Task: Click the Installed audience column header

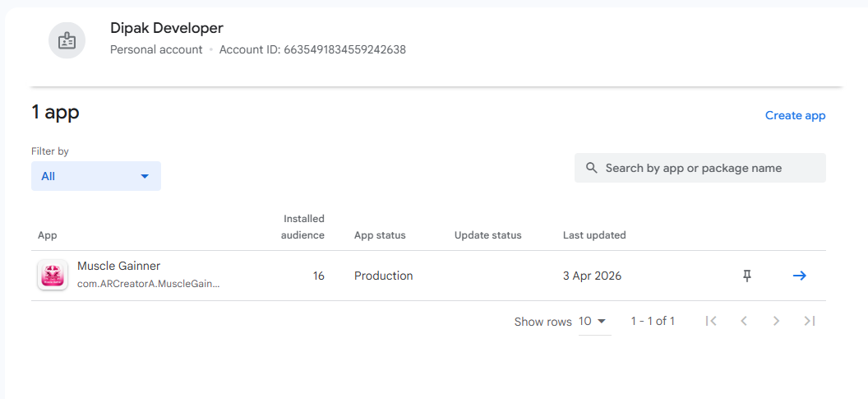Action: pos(303,227)
